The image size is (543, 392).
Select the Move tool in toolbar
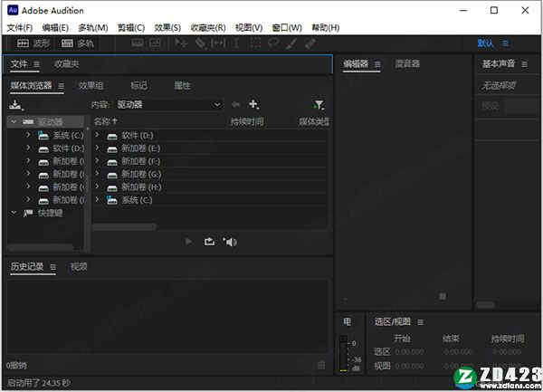coord(181,43)
